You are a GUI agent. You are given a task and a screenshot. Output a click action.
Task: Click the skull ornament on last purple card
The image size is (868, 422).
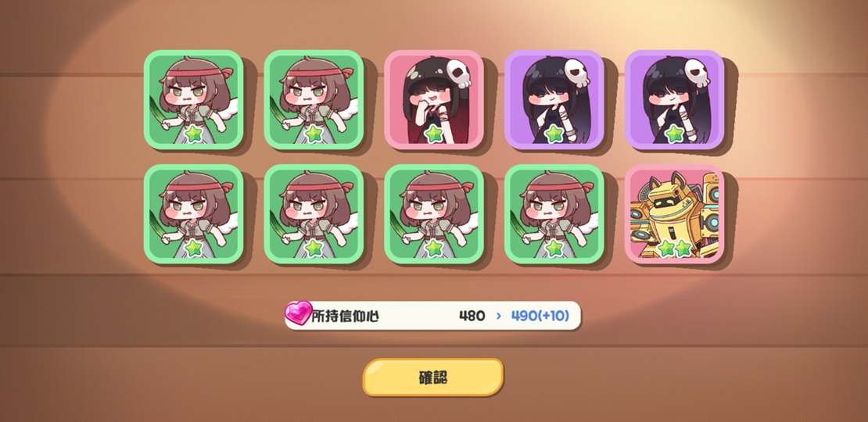click(697, 73)
